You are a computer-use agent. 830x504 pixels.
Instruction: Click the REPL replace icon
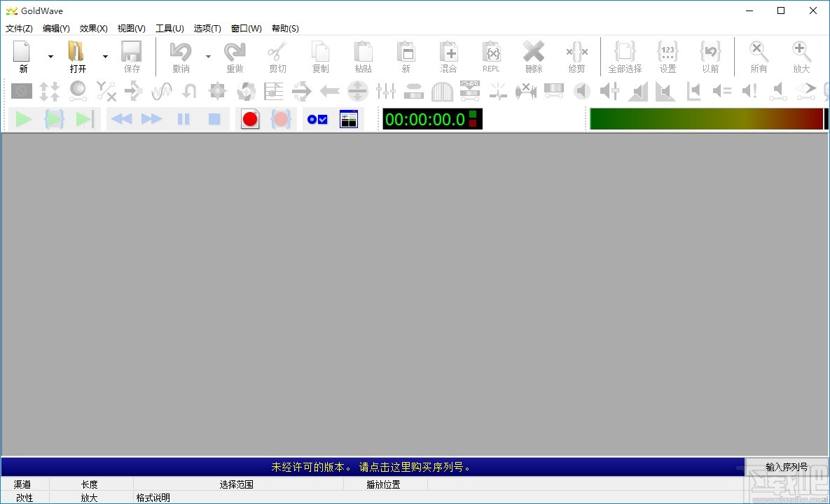[491, 57]
